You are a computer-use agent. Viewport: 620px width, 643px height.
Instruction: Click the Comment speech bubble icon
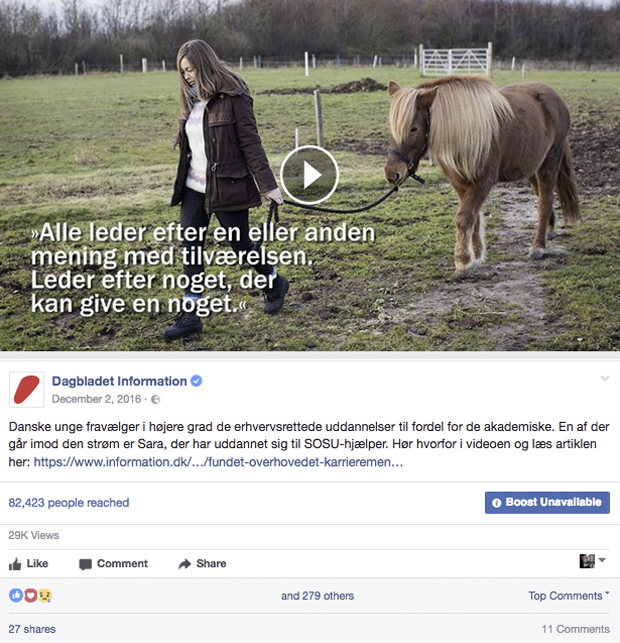(85, 564)
